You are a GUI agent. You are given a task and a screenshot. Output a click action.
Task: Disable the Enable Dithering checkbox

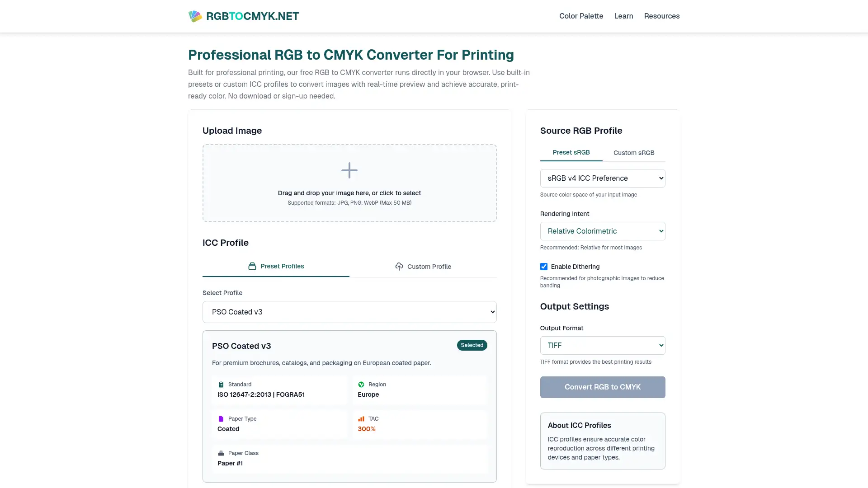(544, 267)
